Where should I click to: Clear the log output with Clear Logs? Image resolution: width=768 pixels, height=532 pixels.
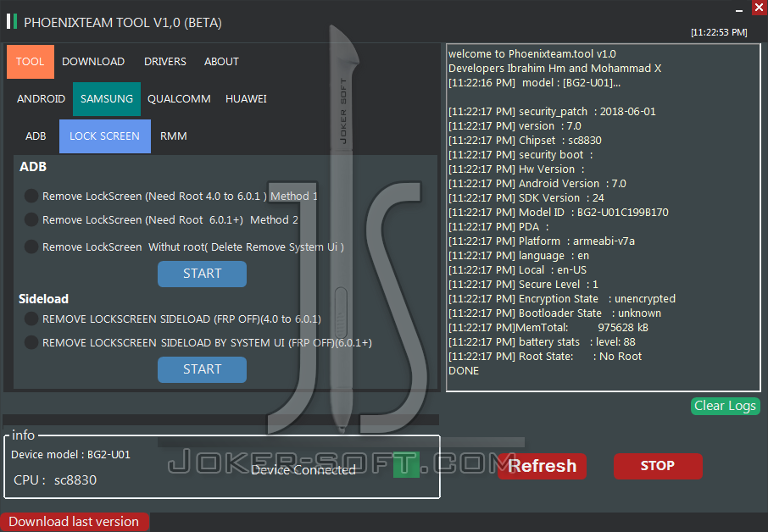(726, 406)
